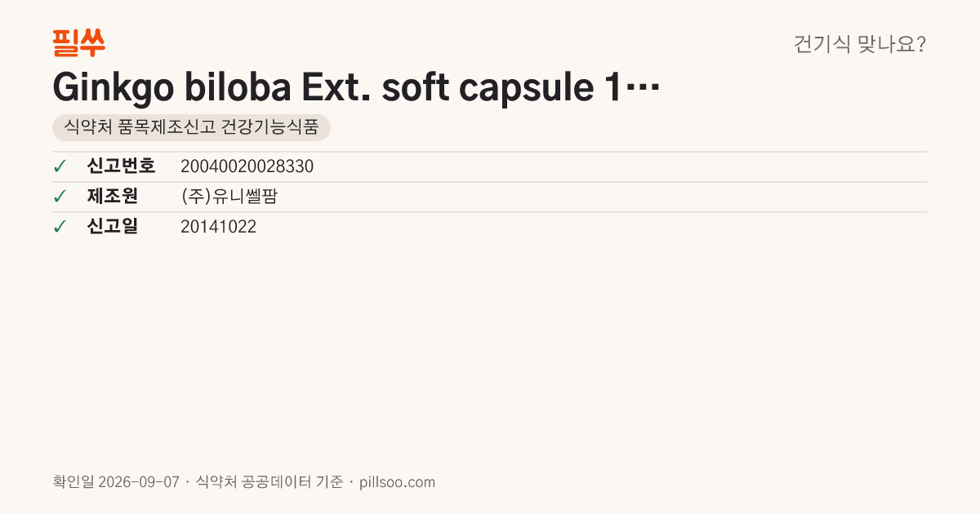Select the report number 20040020028330
Screen dimensions: 980x514
(247, 166)
